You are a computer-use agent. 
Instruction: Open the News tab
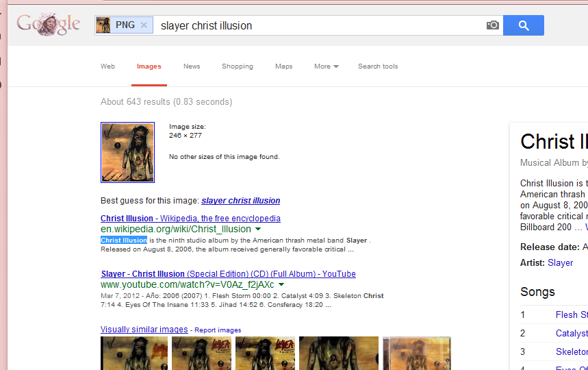coord(192,66)
